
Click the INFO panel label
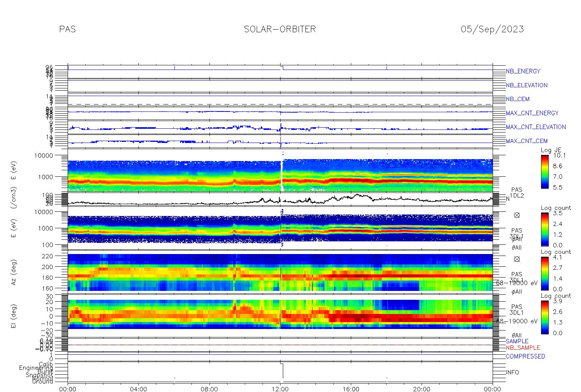coord(512,372)
